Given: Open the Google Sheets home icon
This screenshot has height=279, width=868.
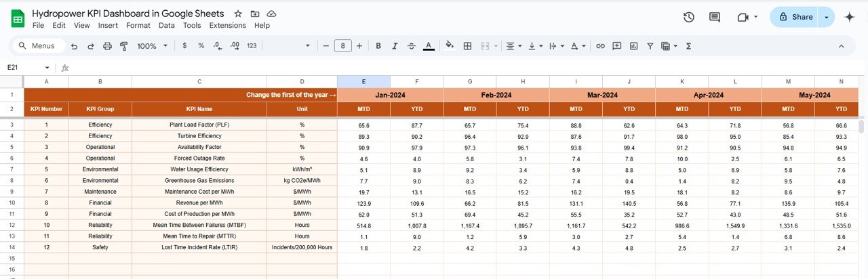Looking at the screenshot, I should [18, 19].
